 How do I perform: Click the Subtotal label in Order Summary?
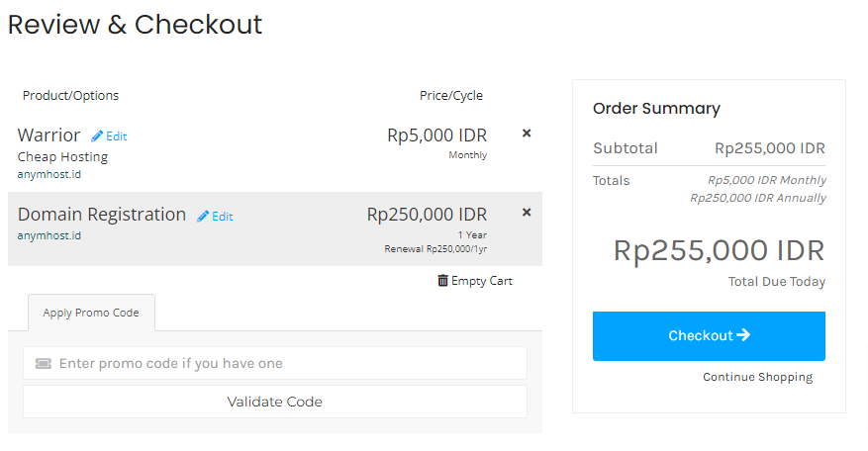click(625, 148)
